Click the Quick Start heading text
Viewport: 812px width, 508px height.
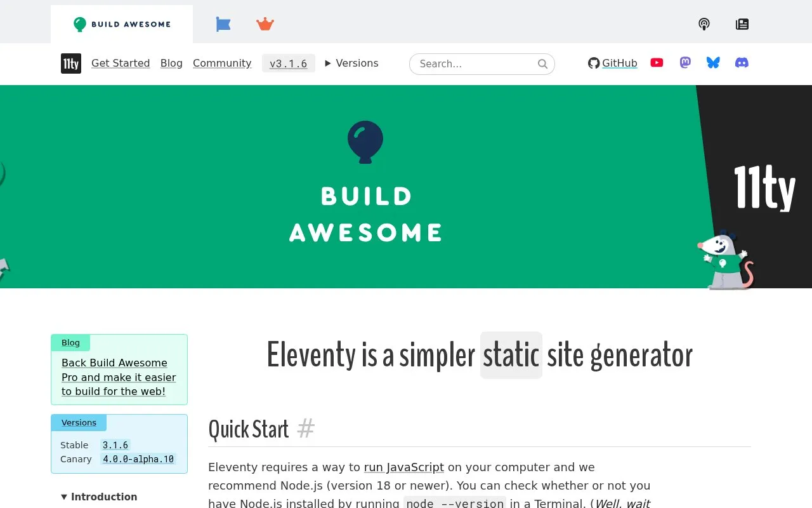tap(249, 429)
